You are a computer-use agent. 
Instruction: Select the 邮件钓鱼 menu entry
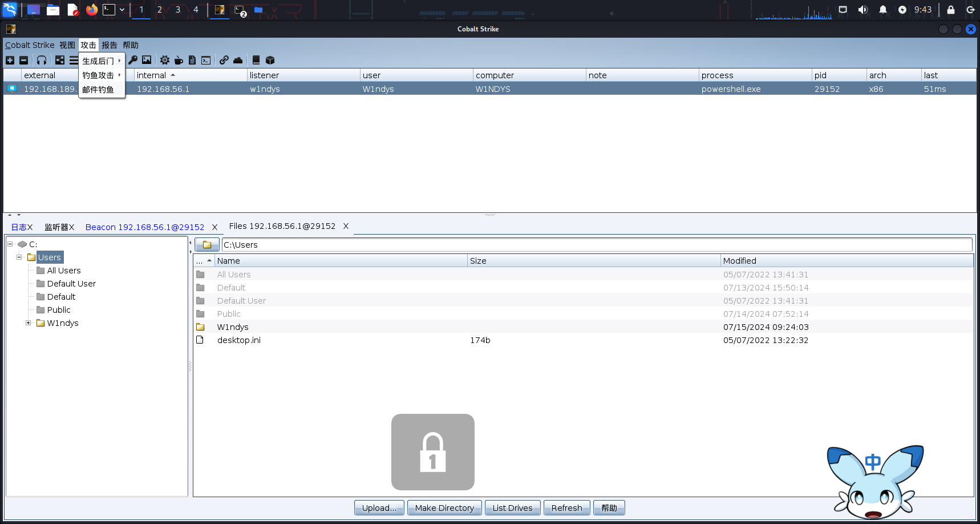click(98, 90)
